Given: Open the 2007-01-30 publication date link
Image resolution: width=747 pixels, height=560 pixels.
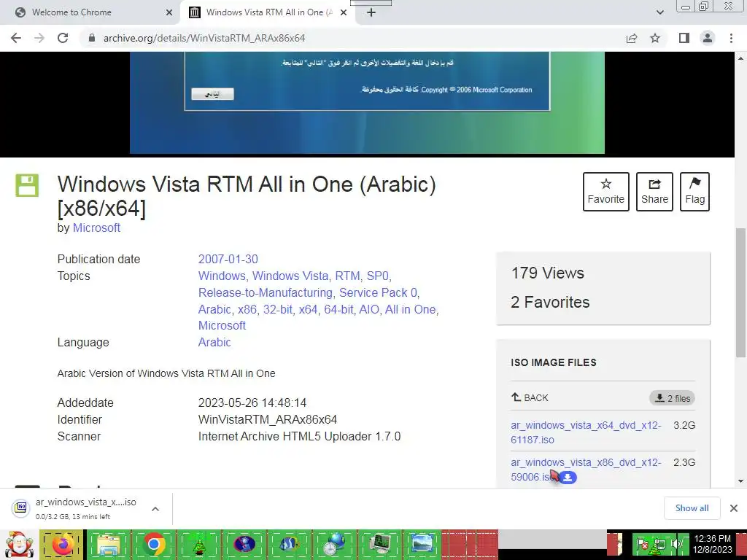Looking at the screenshot, I should pyautogui.click(x=228, y=259).
